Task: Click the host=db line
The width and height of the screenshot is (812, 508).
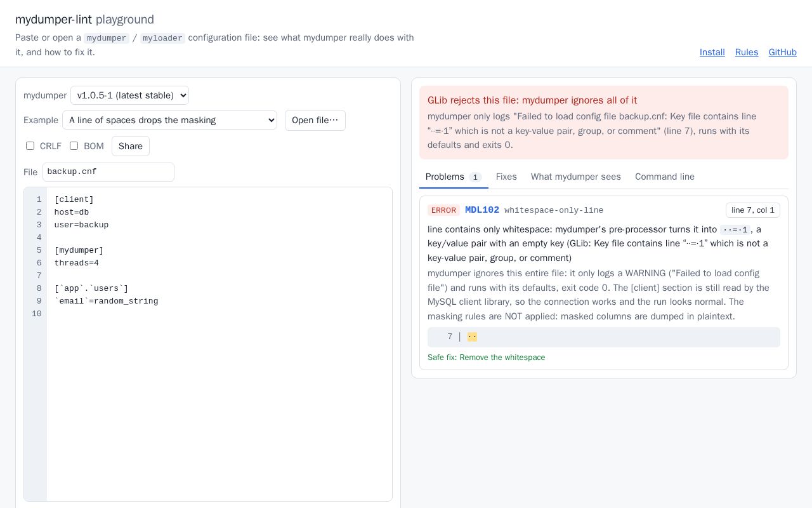Action: (x=72, y=212)
